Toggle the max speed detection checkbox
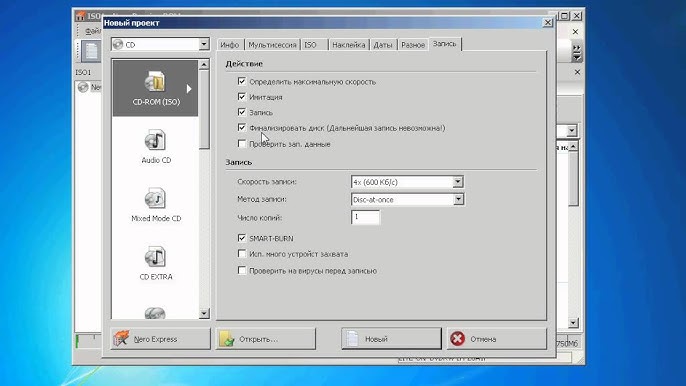The width and height of the screenshot is (686, 386). [242, 81]
